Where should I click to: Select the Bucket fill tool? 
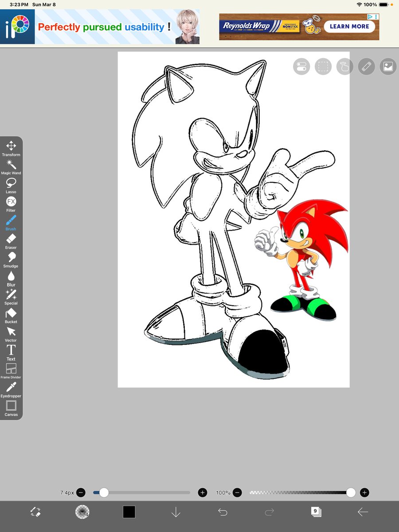pyautogui.click(x=11, y=316)
